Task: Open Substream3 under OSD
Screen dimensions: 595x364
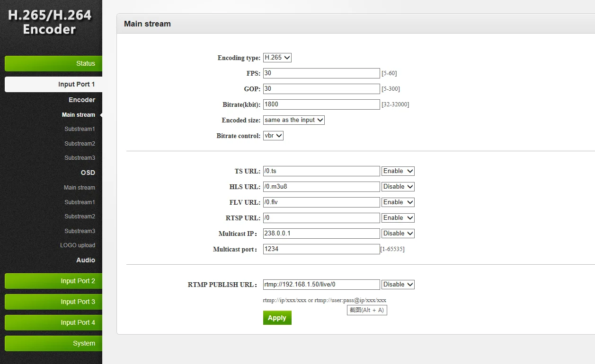Action: pos(80,231)
